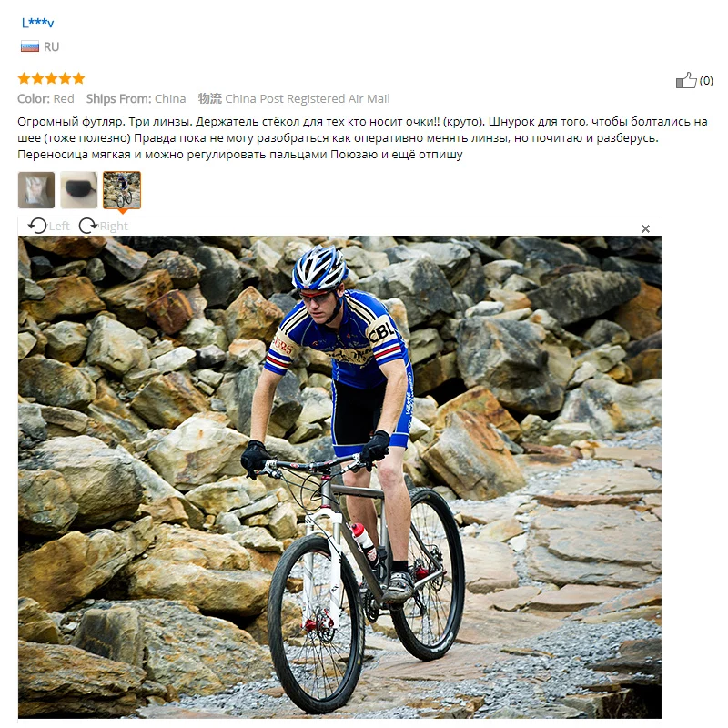Click the Russian review text paragraph
Screen dimensions: 728x728
[x=362, y=138]
